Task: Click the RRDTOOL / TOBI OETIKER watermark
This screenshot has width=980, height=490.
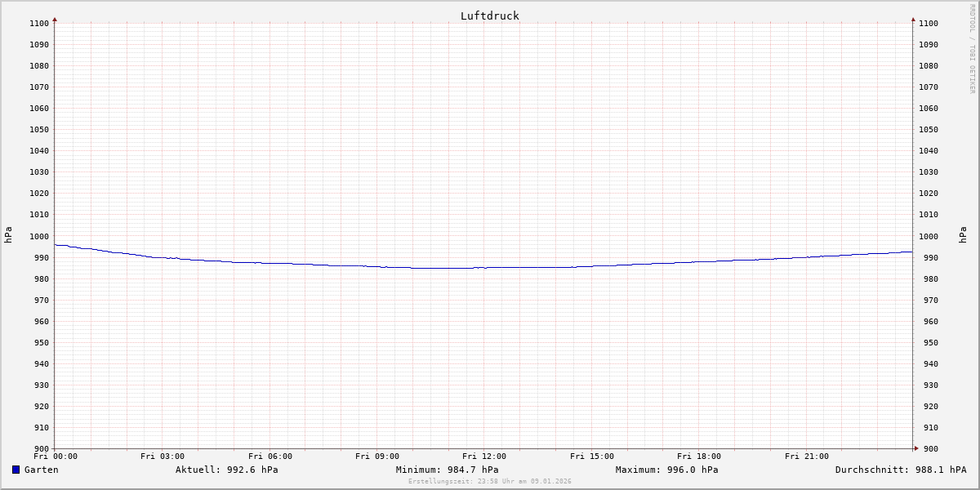Action: tap(972, 49)
